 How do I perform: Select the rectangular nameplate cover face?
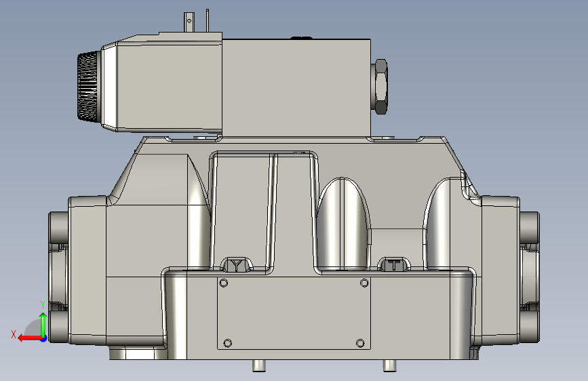(294, 313)
